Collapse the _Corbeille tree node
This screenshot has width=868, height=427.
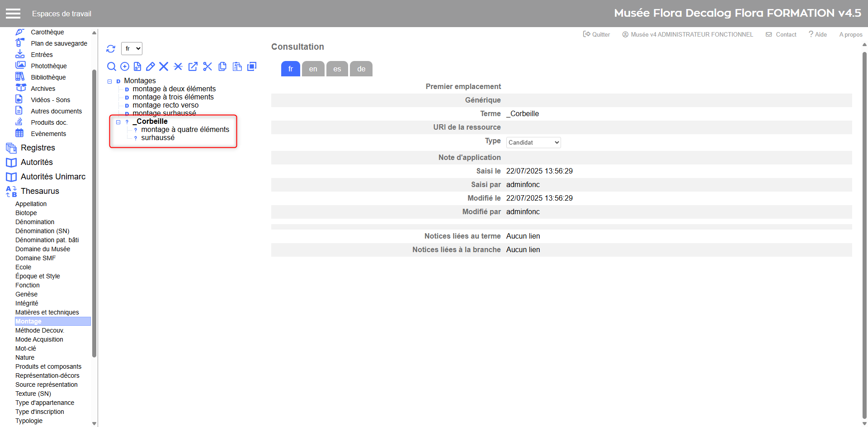click(x=118, y=122)
